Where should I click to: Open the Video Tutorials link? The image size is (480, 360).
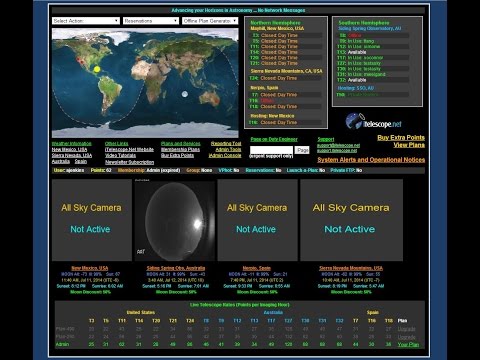[120, 155]
